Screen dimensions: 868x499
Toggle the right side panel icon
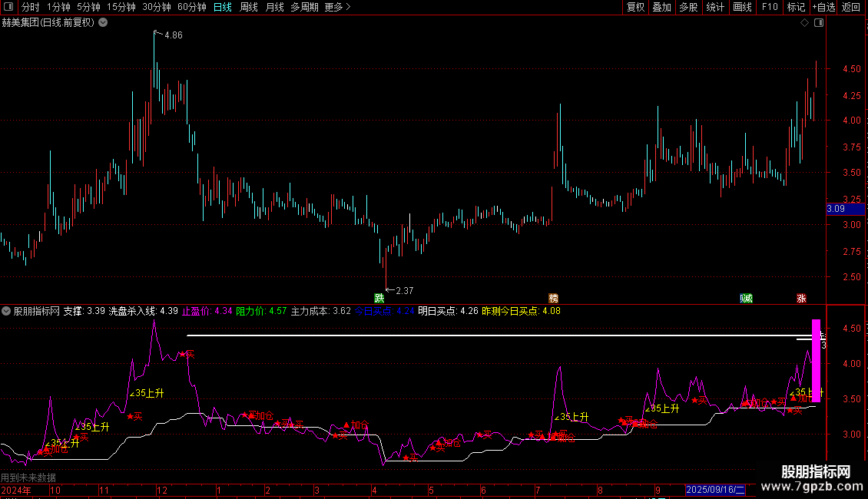tap(819, 23)
